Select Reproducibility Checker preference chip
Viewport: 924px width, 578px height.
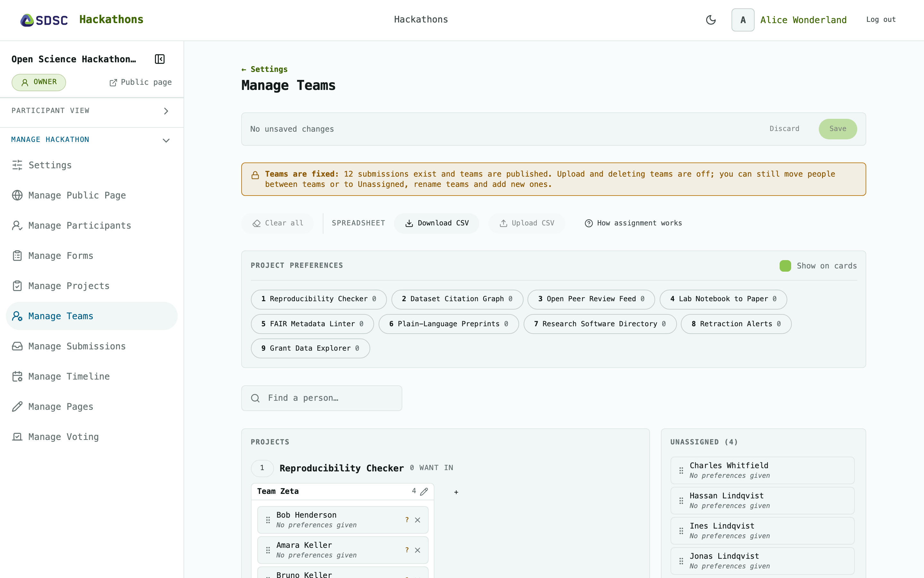coord(319,299)
